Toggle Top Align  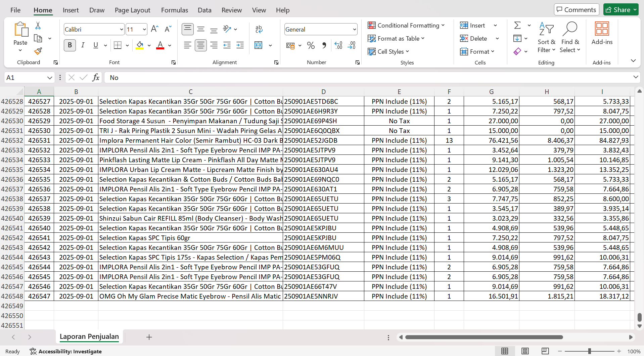point(188,29)
